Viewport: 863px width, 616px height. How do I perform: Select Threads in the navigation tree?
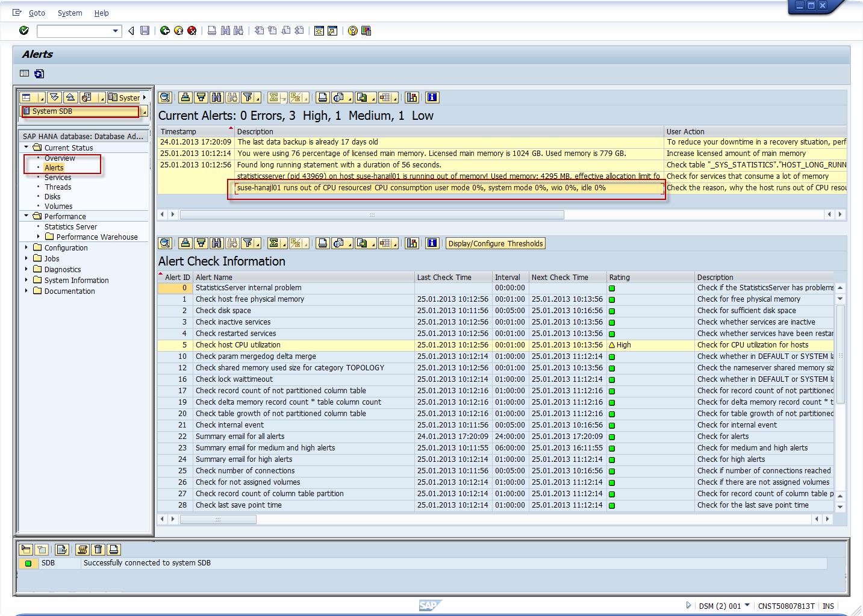(58, 187)
